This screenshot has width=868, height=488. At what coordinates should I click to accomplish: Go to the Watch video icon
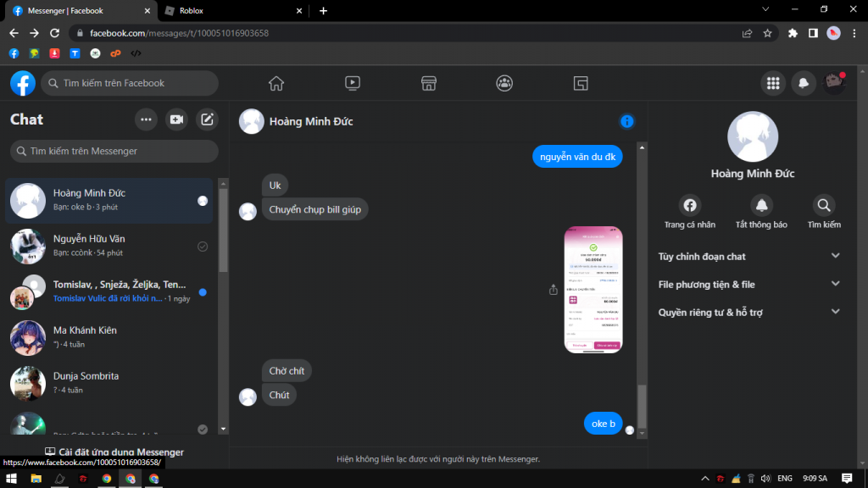353,83
